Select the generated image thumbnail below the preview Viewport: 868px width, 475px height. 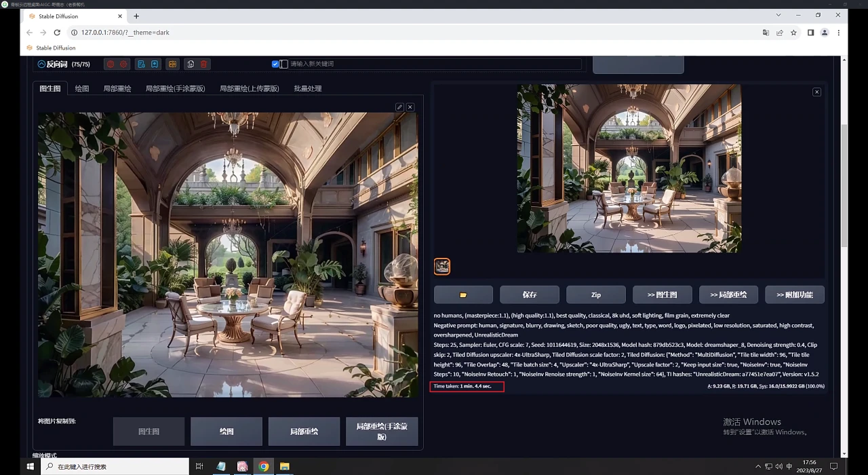(442, 266)
